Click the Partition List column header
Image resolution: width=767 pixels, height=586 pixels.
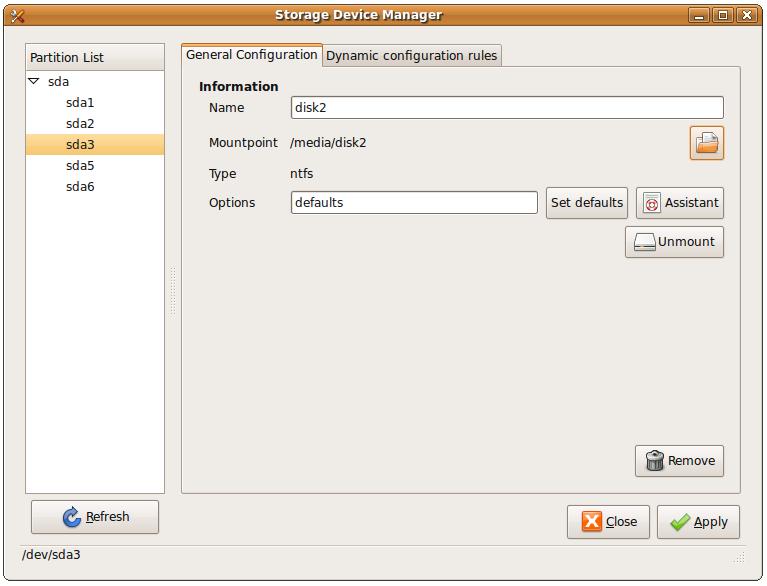point(95,58)
